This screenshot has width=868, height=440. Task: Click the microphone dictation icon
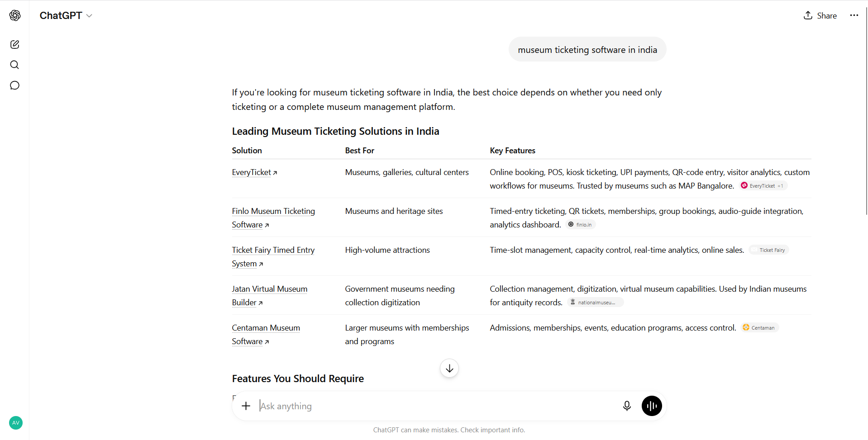[x=627, y=406]
